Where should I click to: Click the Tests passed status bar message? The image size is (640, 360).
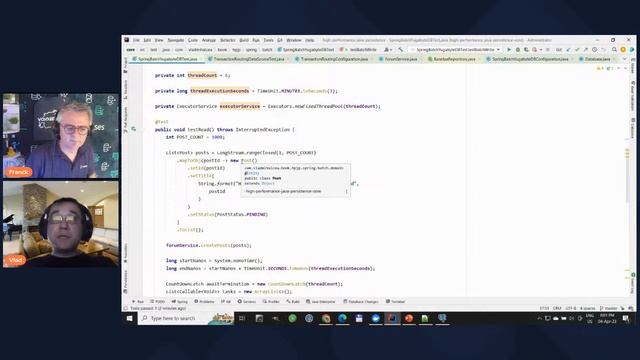(x=158, y=308)
